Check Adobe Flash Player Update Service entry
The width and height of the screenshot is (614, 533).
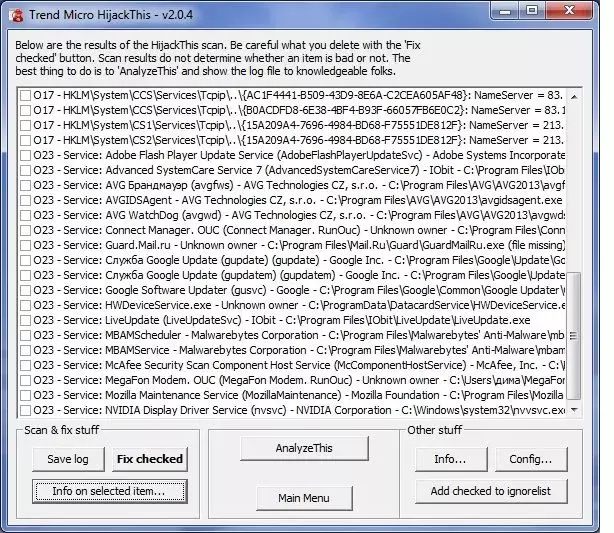coord(25,155)
